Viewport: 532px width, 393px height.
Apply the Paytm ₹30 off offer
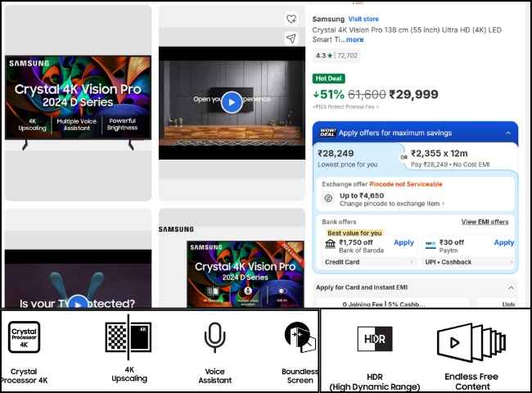coord(503,242)
